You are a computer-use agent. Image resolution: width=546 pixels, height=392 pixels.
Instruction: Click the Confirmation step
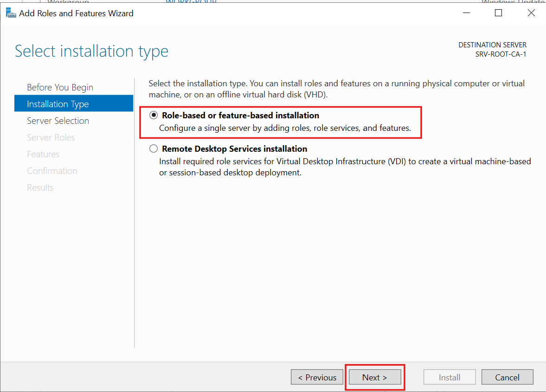[x=52, y=170]
